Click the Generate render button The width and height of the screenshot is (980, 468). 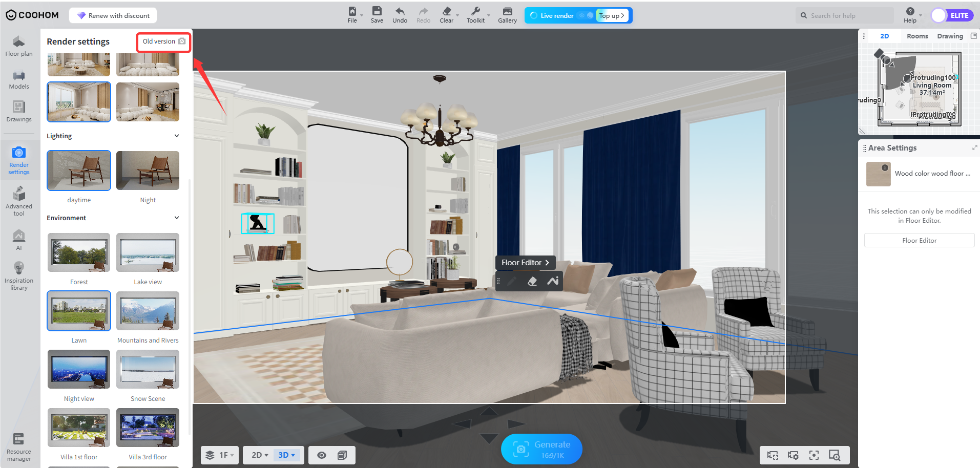[x=541, y=449]
